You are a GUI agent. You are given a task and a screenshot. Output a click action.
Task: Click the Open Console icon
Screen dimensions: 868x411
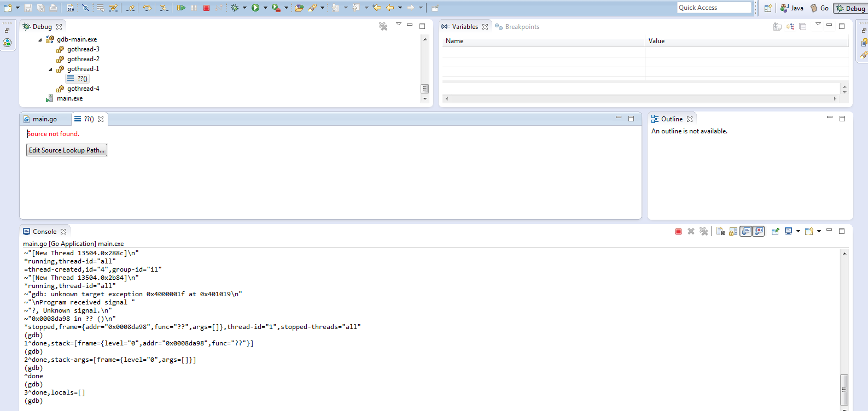coord(809,232)
